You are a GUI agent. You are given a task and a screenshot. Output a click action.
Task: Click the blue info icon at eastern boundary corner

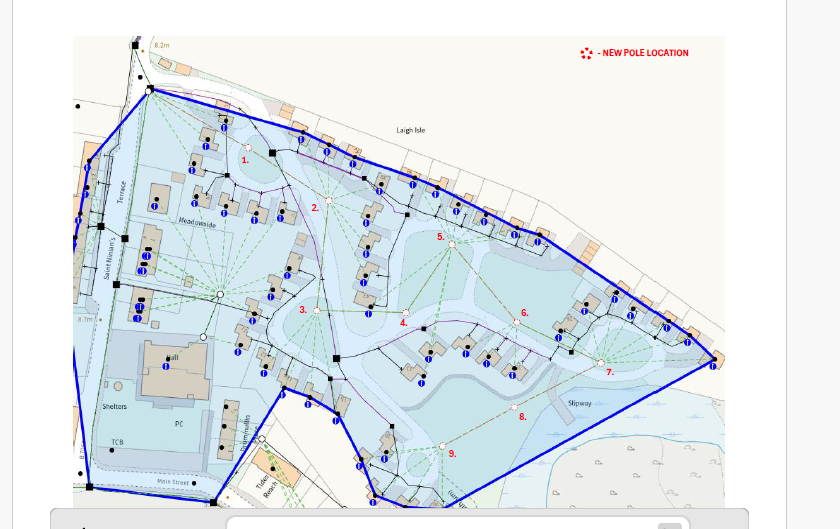[713, 367]
